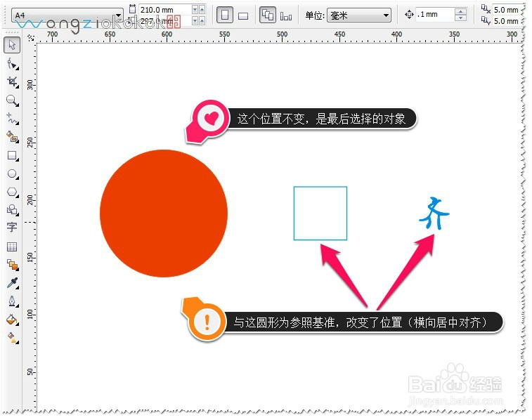The height and width of the screenshot is (420, 532).
Task: Open the units (毫米) dropdown
Action: click(x=358, y=15)
